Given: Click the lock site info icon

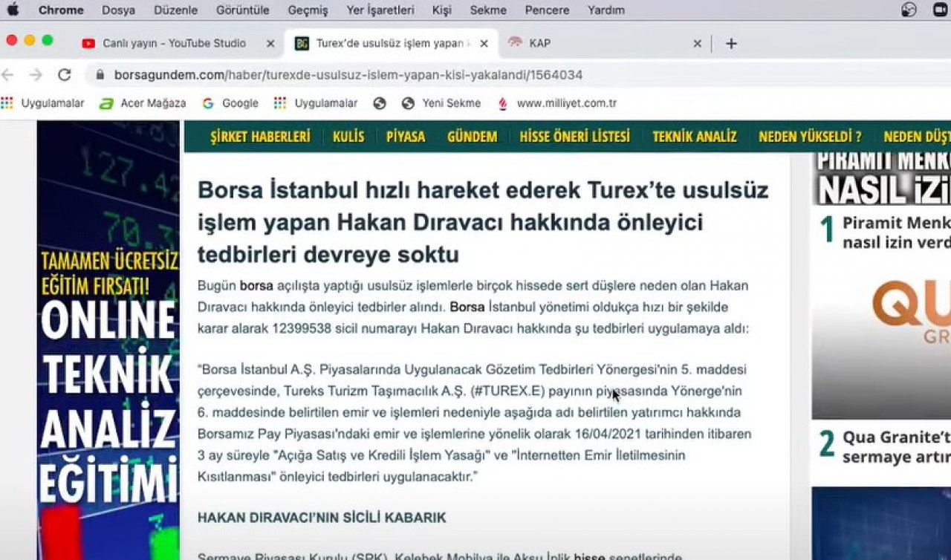Looking at the screenshot, I should point(100,75).
